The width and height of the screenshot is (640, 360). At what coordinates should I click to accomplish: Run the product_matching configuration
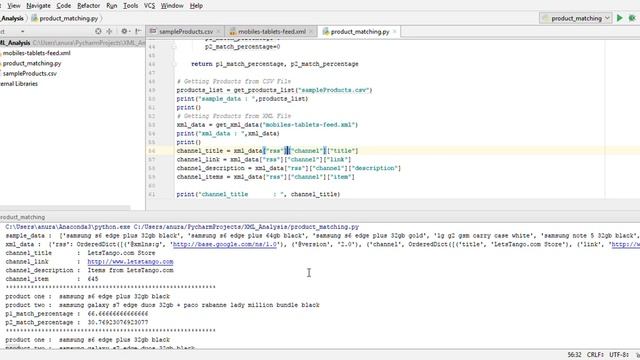tap(620, 18)
